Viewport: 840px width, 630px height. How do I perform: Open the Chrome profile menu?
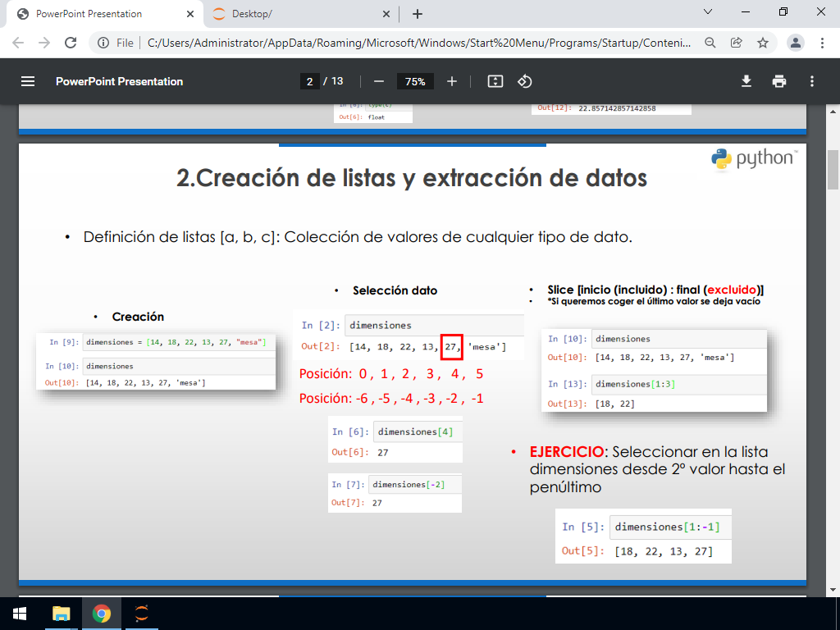click(796, 43)
